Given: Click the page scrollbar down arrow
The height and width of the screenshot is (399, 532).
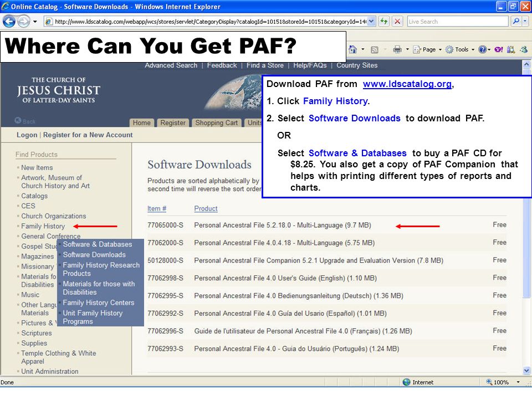Looking at the screenshot, I should pos(526,370).
